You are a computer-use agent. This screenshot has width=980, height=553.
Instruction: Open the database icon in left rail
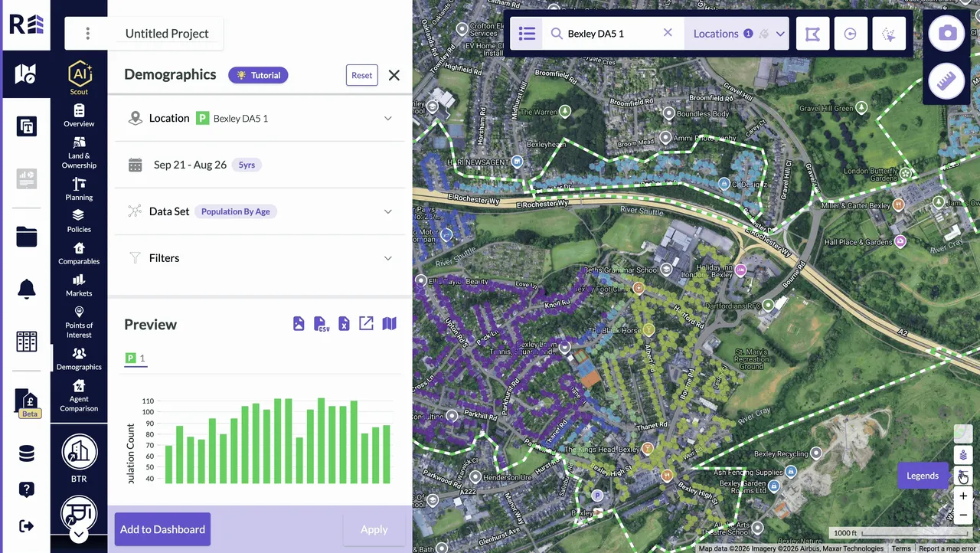click(26, 454)
